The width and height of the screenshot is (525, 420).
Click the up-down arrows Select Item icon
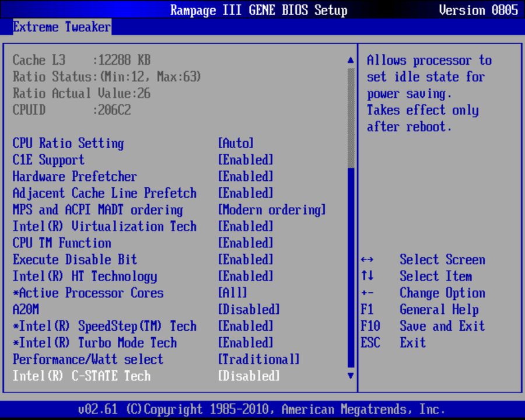[367, 276]
